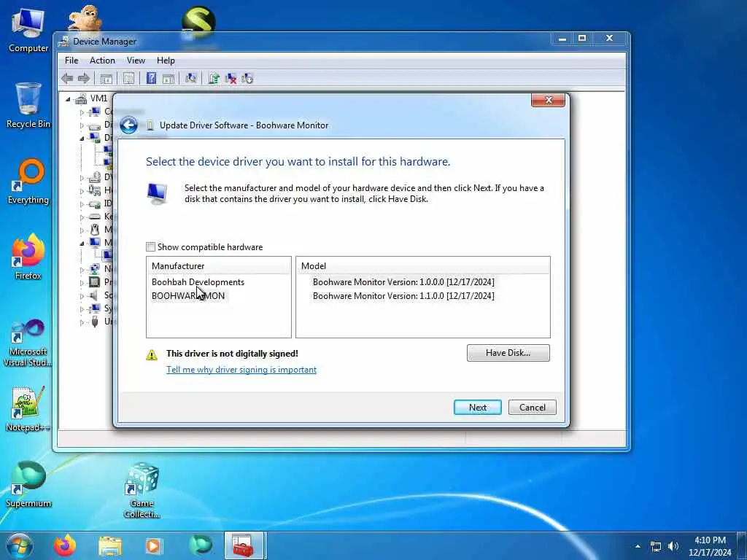This screenshot has width=747, height=560.
Task: Open Windows Media Player on the taskbar
Action: [153, 545]
